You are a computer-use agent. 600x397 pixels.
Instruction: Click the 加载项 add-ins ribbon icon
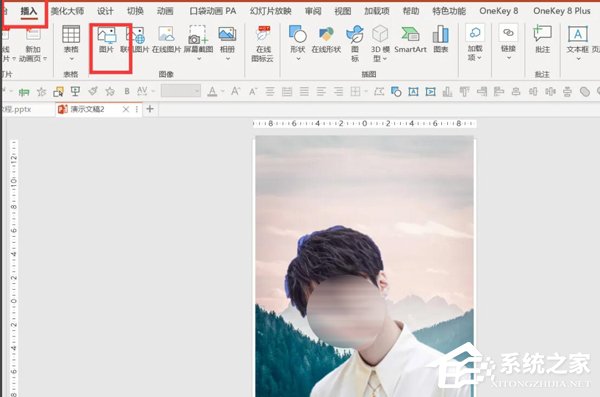(475, 33)
